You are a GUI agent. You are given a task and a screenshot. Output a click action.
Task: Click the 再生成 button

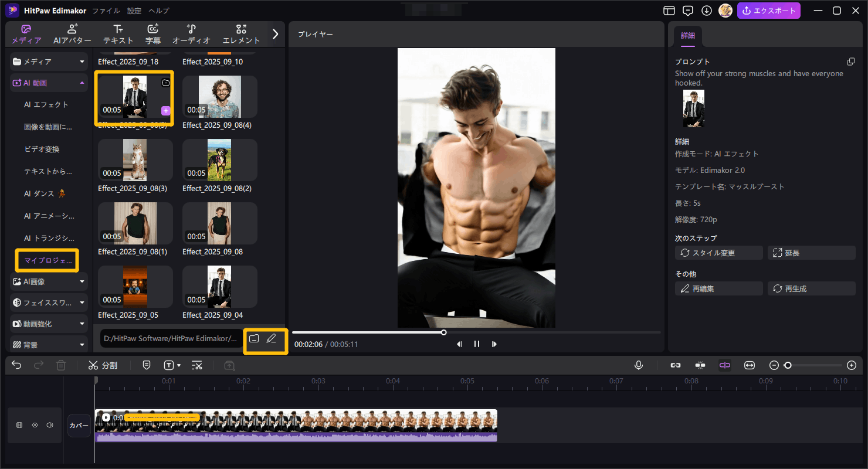811,288
